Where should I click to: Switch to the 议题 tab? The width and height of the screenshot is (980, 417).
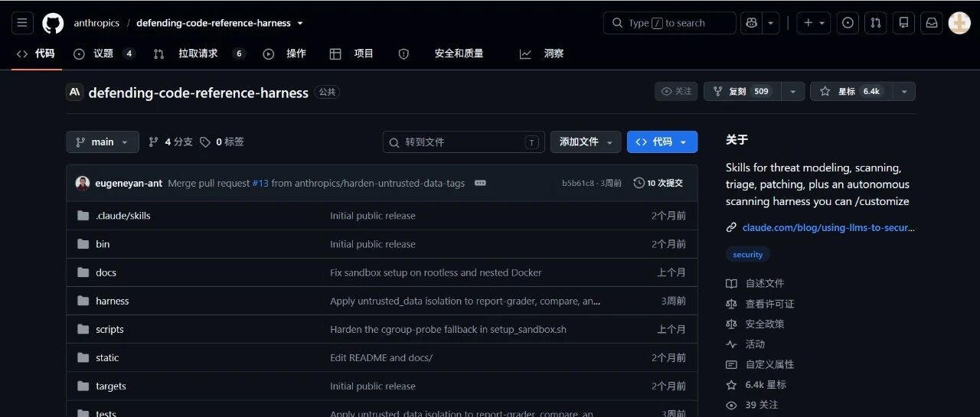[104, 54]
